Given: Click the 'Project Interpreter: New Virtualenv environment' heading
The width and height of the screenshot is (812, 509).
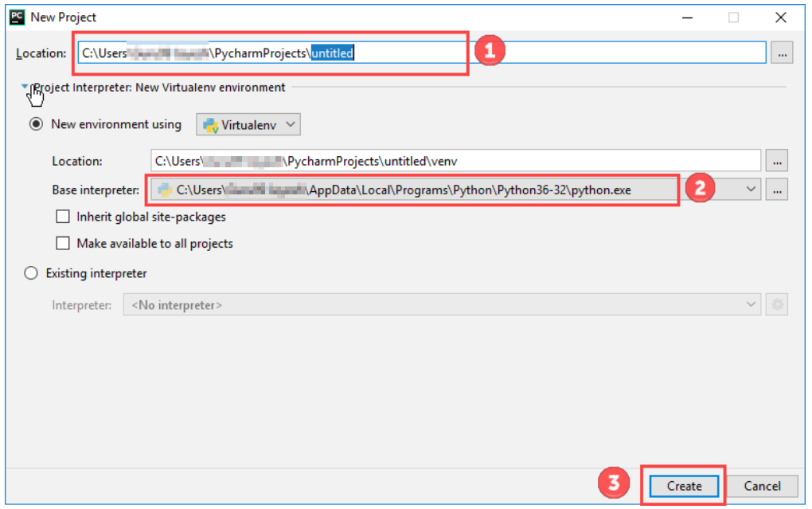Looking at the screenshot, I should pyautogui.click(x=159, y=87).
